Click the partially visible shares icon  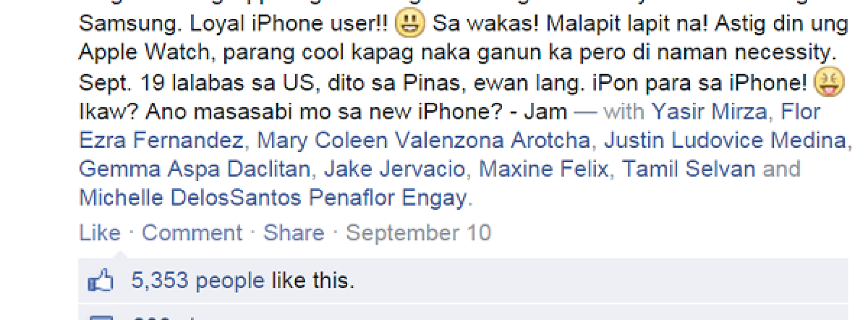101,317
